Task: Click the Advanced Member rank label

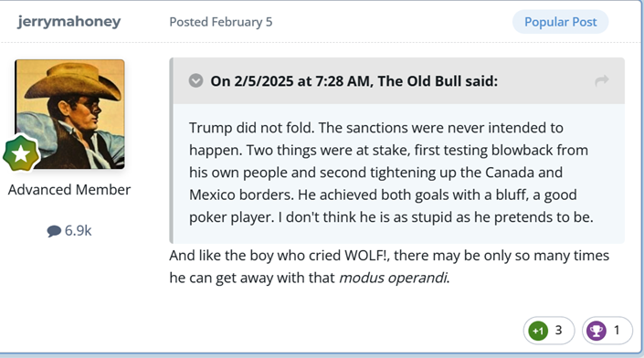Action: tap(69, 190)
